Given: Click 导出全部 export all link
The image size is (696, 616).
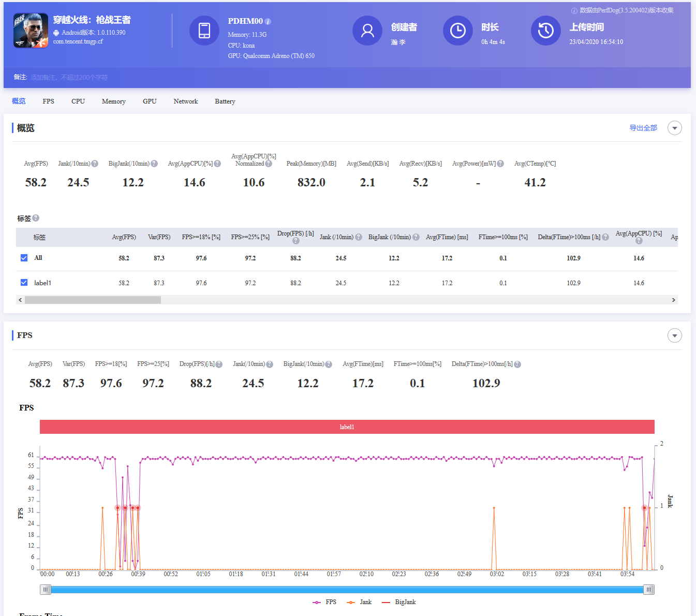Looking at the screenshot, I should (643, 128).
